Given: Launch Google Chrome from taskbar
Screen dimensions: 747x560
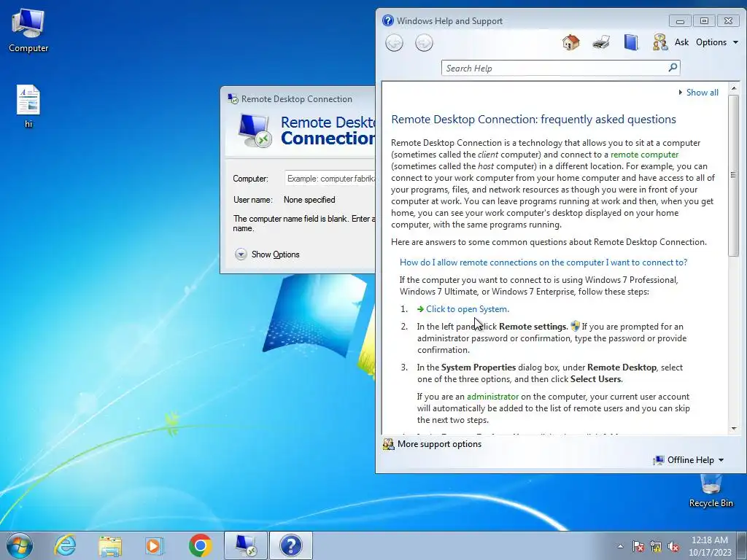Looking at the screenshot, I should click(x=200, y=545).
